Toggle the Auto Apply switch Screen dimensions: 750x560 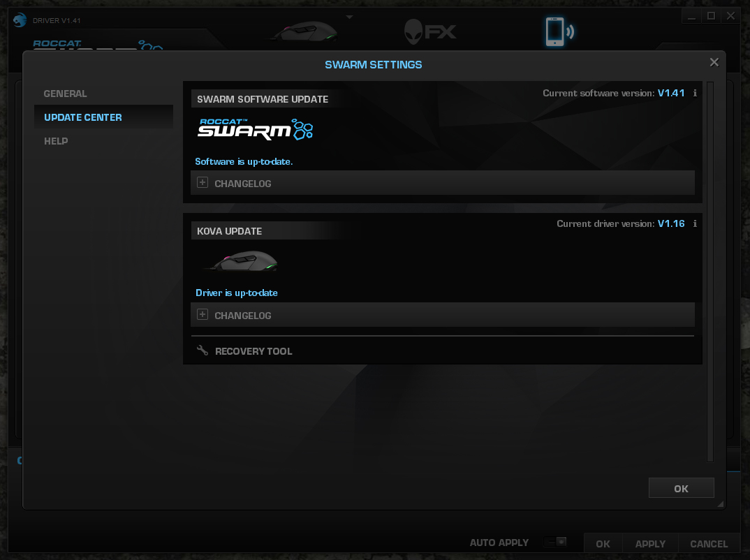tap(555, 542)
